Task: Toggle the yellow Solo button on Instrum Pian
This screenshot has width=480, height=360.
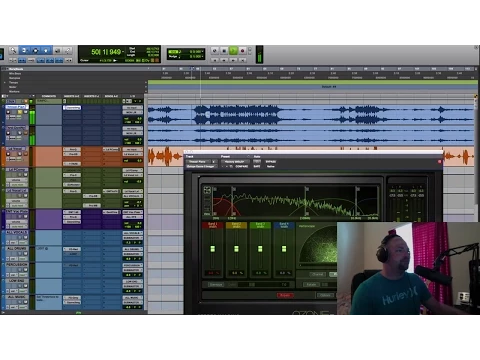Action: pos(20,112)
